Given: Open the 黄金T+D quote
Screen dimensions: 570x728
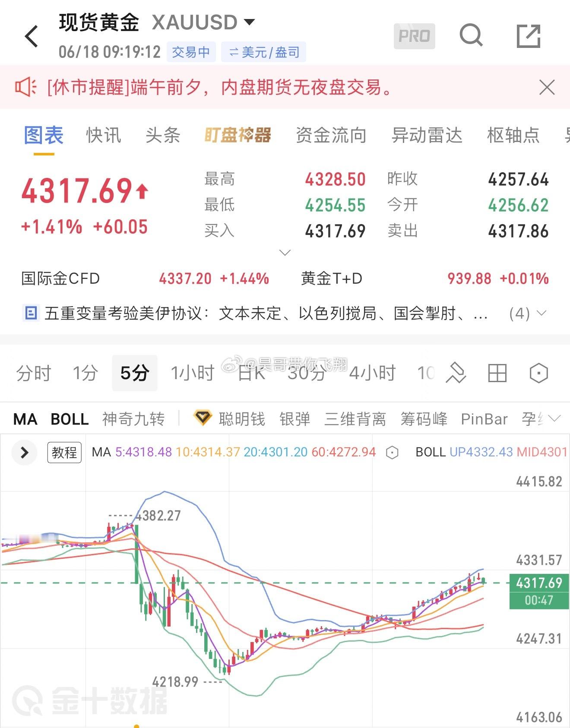Looking at the screenshot, I should (x=424, y=279).
